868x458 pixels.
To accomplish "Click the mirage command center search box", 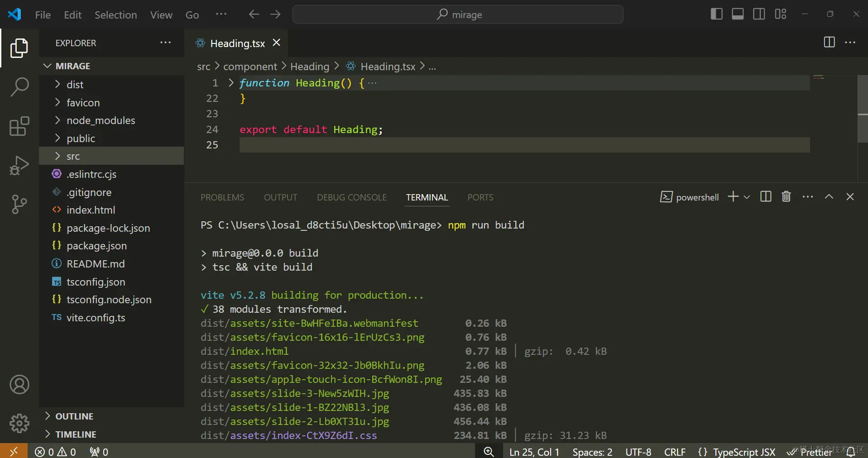I will pyautogui.click(x=458, y=14).
